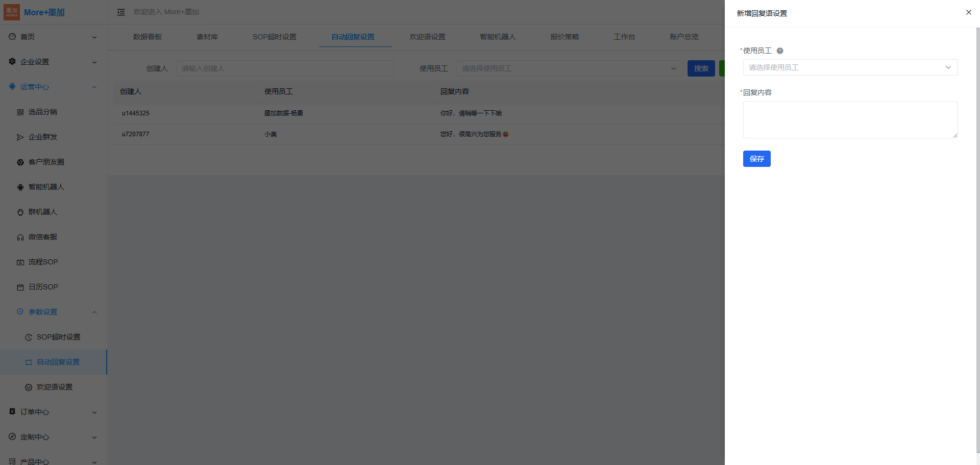Click the 搜索 button

701,68
